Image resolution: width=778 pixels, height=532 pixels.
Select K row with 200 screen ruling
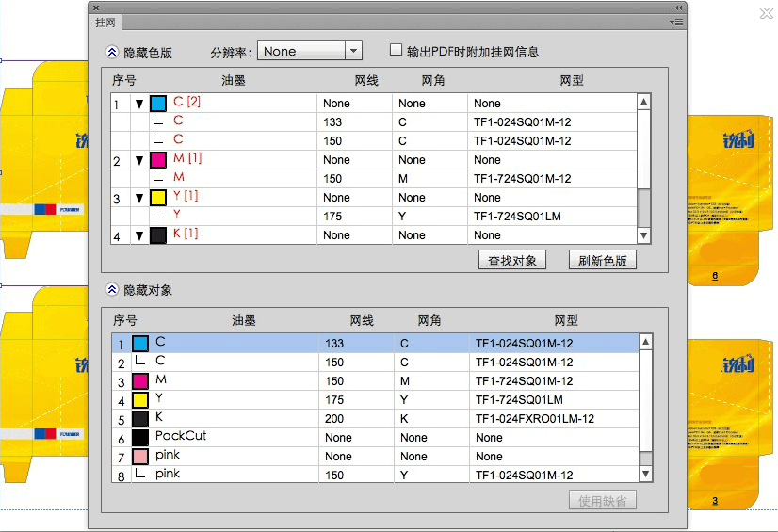377,419
